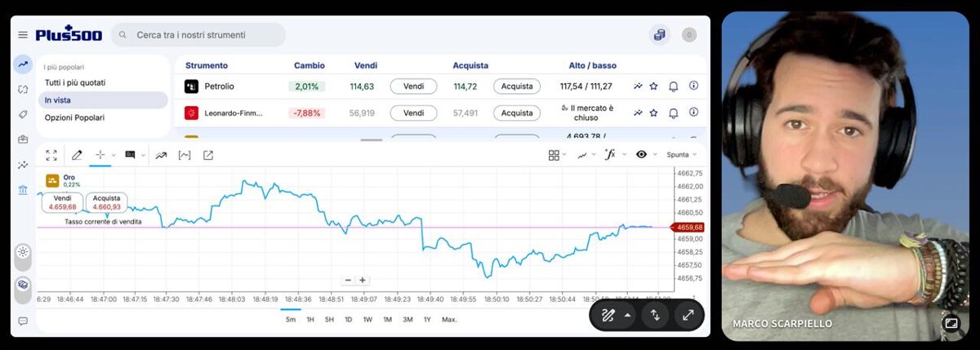Open the hamburger main menu
The height and width of the screenshot is (350, 980).
pos(22,35)
